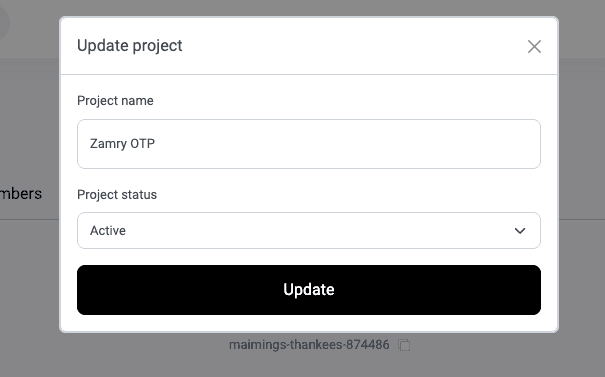
Task: Expand status options via the down arrow
Action: click(520, 231)
